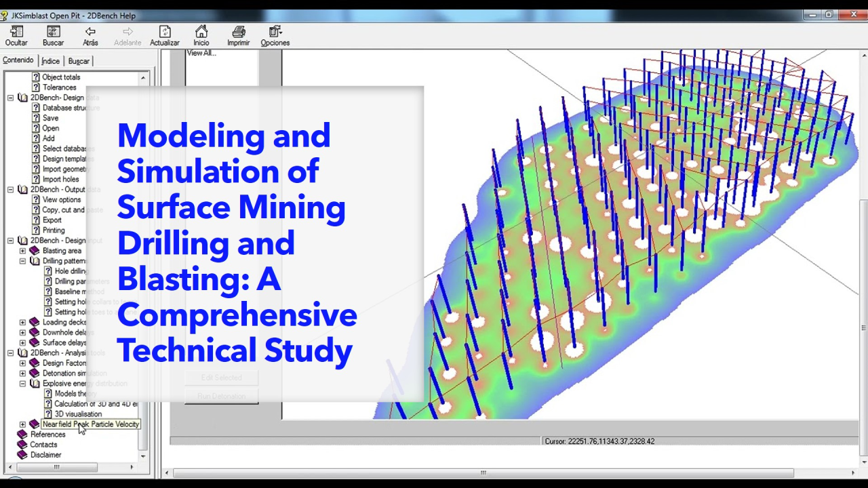
Task: Click the help icon beside Tolerances
Action: 36,87
